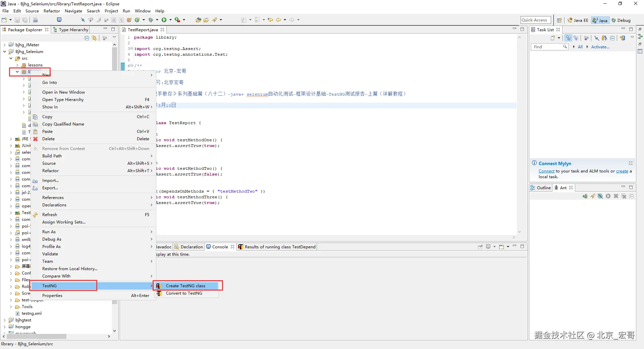Click the Delete red X icon in context menu
The height and width of the screenshot is (349, 644).
(35, 139)
